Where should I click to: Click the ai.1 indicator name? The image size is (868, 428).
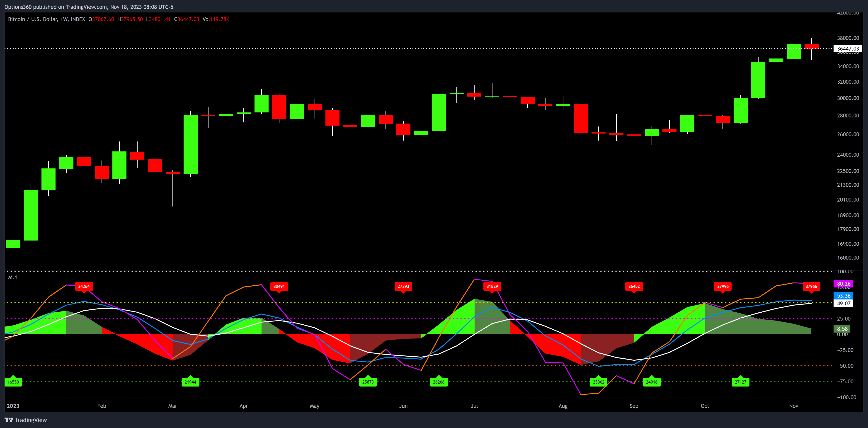click(12, 277)
